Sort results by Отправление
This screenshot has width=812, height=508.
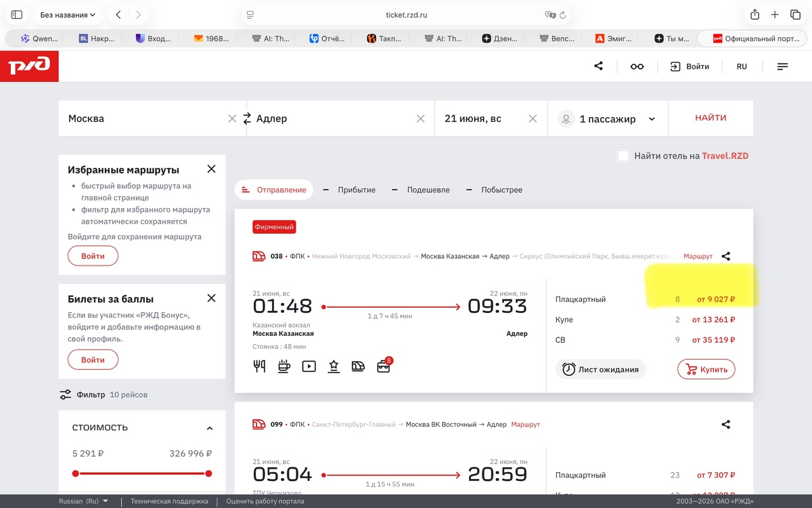(274, 190)
